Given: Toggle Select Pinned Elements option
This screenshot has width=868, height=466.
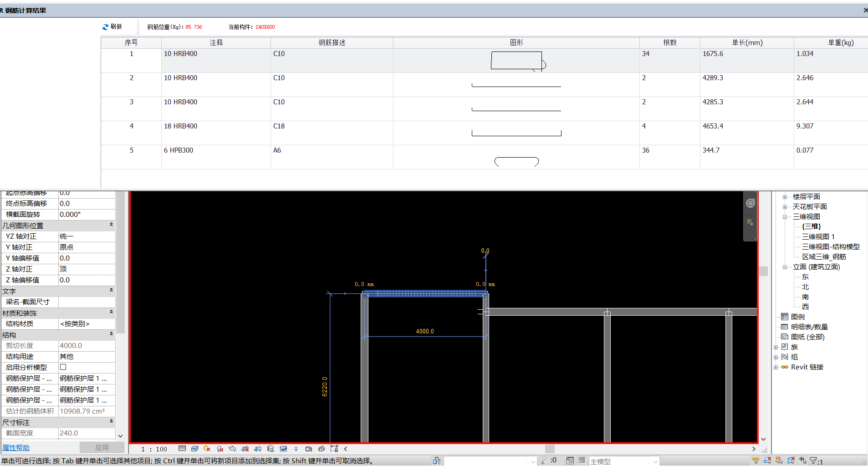Looking at the screenshot, I should pos(779,461).
